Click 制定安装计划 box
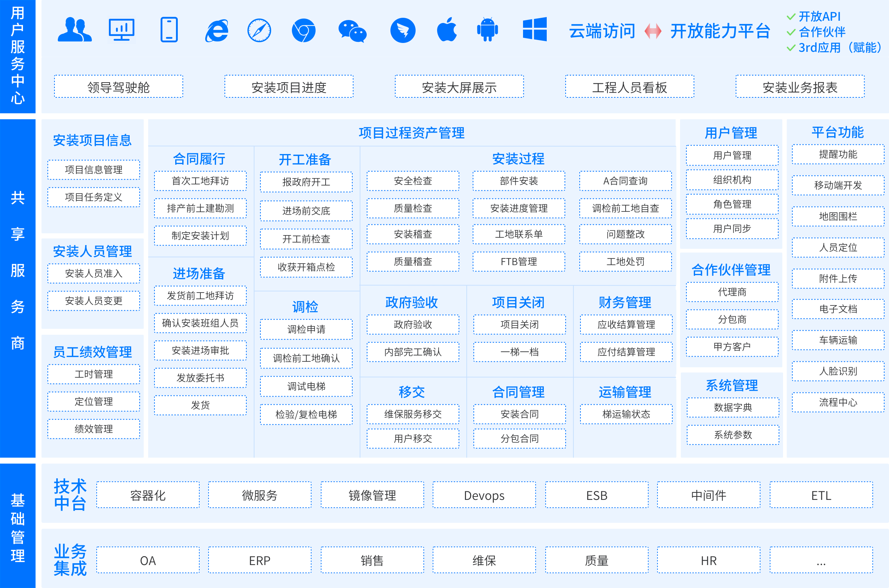 (x=200, y=236)
